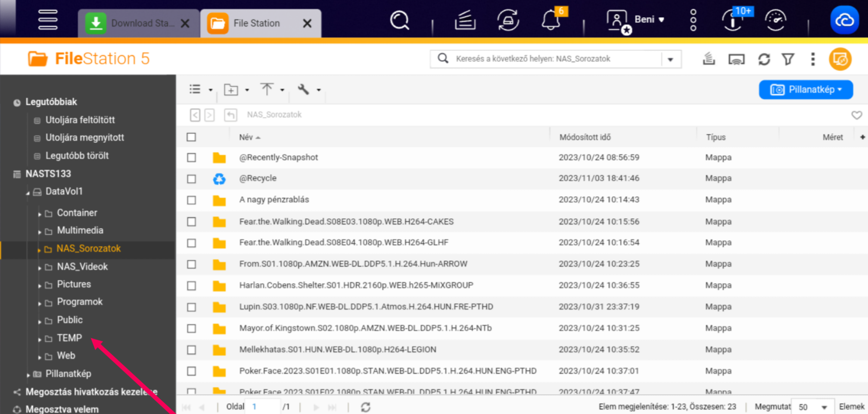Screen dimensions: 868x414
Task: Click the refresh icon in the pagination bar
Action: (x=366, y=407)
